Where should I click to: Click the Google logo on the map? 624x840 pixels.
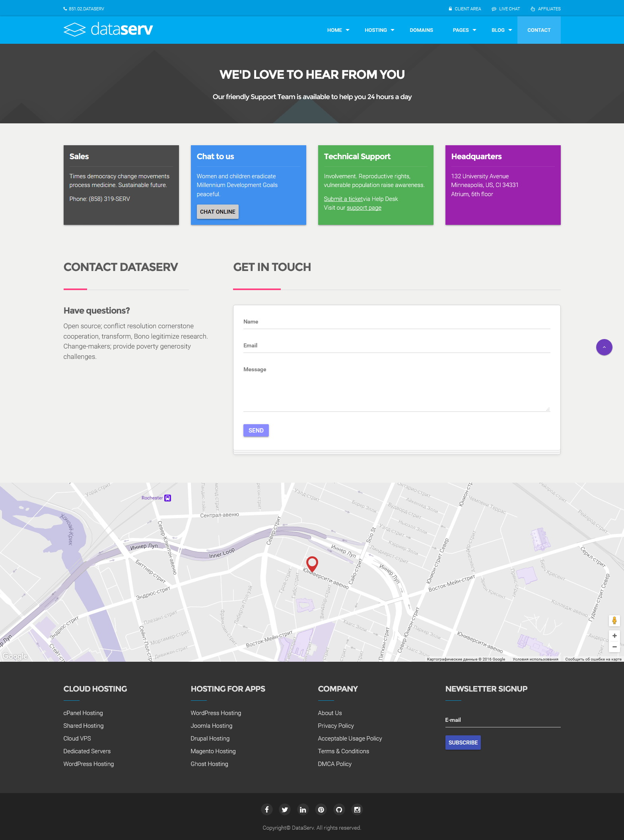(15, 656)
